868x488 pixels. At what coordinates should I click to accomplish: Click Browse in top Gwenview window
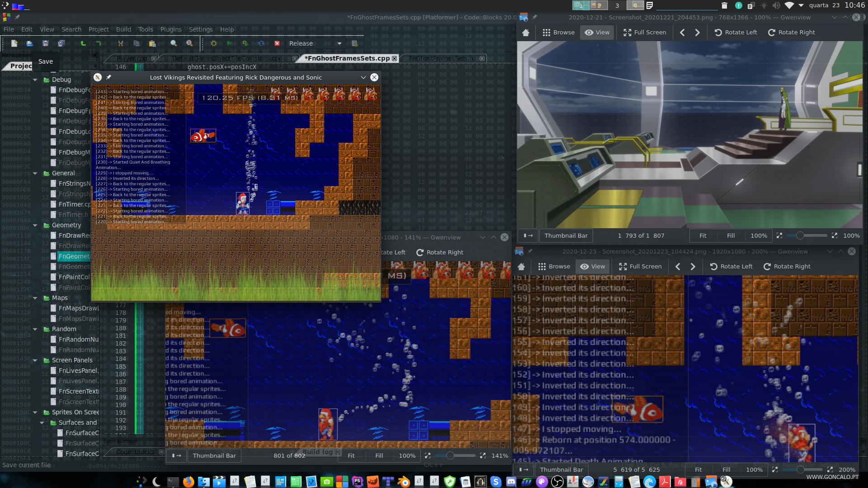[x=558, y=33]
